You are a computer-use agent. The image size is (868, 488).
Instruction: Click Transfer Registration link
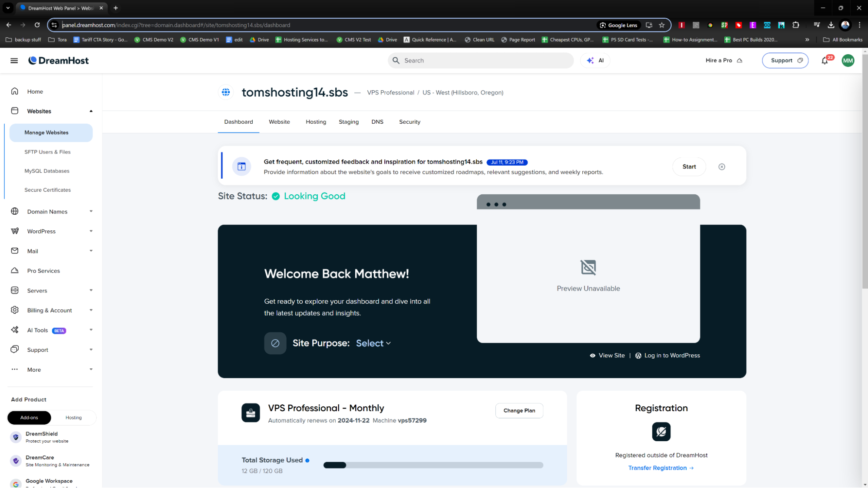coord(661,468)
